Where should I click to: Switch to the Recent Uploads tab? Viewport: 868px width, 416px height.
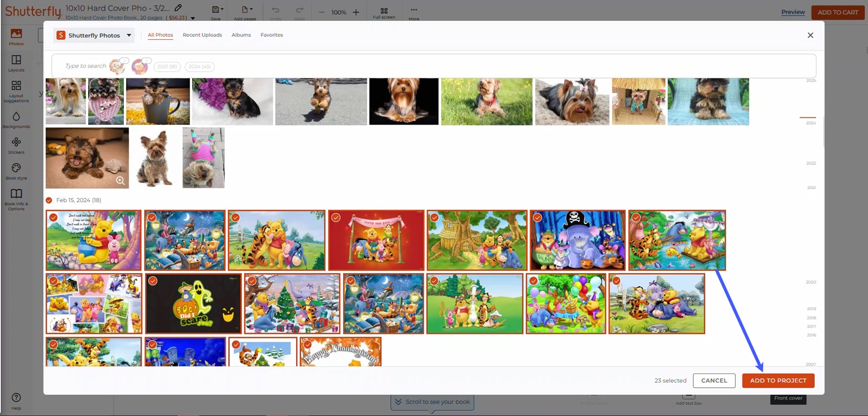point(202,35)
